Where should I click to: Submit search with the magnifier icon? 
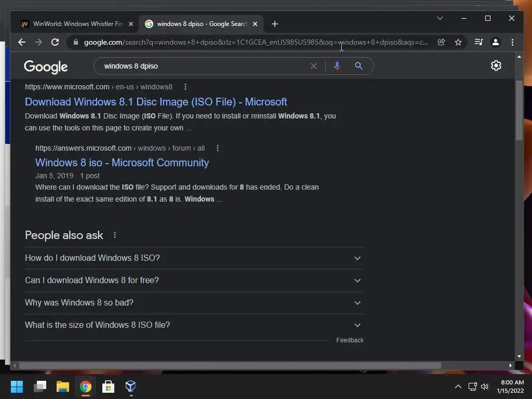tap(358, 66)
